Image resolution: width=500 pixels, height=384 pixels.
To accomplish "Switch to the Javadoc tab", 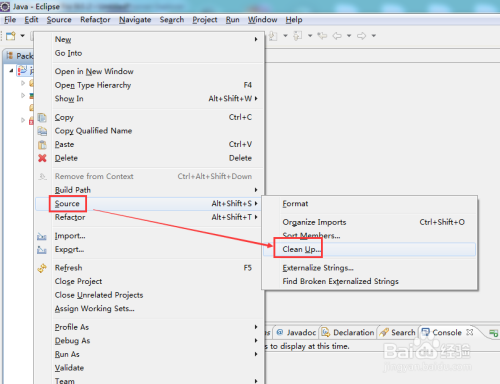I will coord(296,332).
